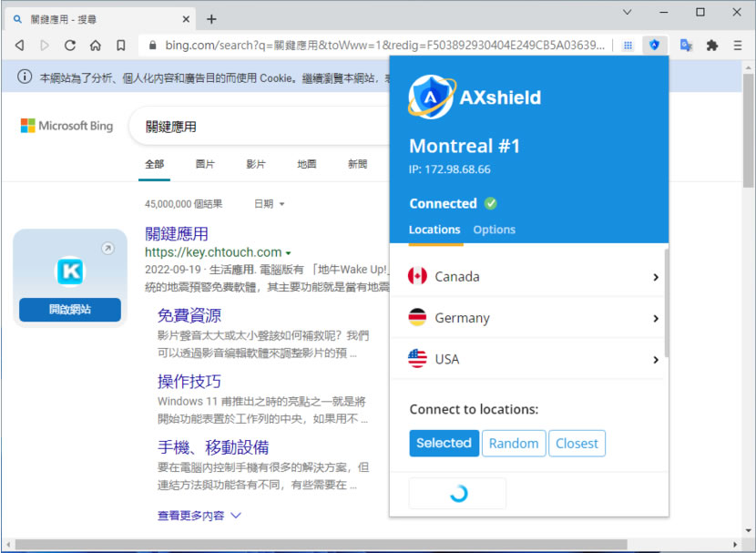Open a new browser tab
Screen dimensions: 756x553
pos(211,19)
